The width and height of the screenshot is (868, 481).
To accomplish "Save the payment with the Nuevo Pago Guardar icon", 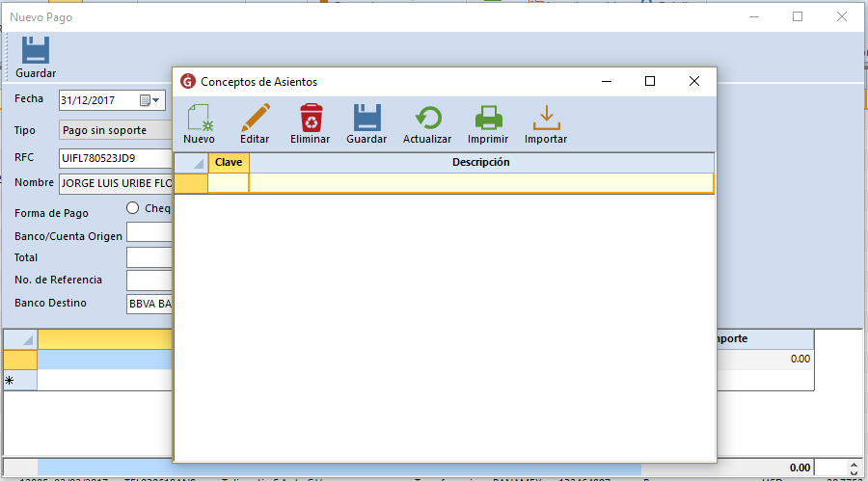I will 36,57.
